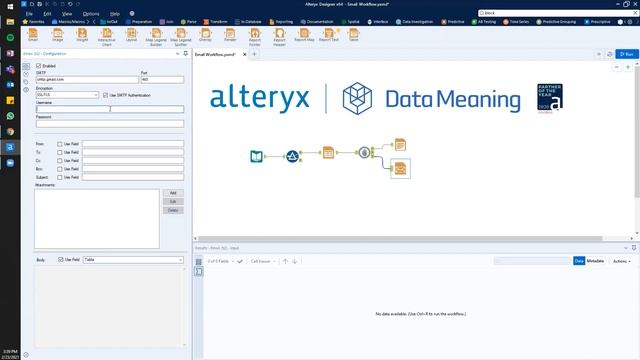Enable Use Field for Subject
Viewport: 640px width, 360px height.
coord(60,178)
